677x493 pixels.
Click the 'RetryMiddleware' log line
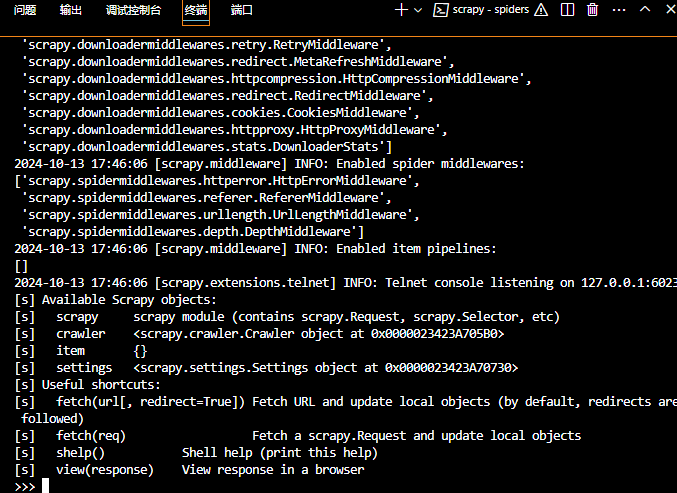click(207, 45)
